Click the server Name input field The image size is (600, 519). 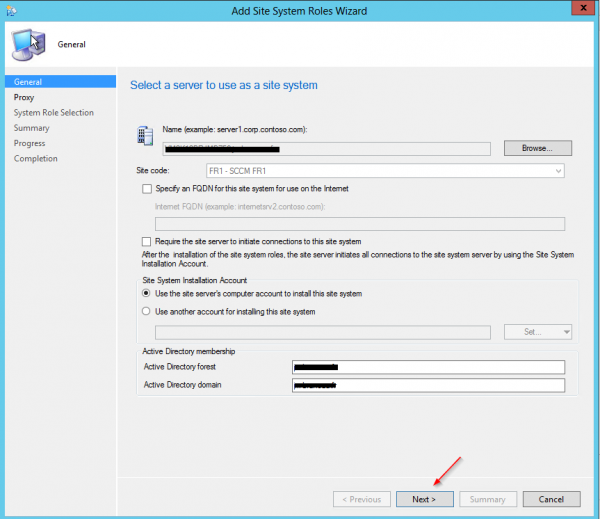click(x=326, y=149)
